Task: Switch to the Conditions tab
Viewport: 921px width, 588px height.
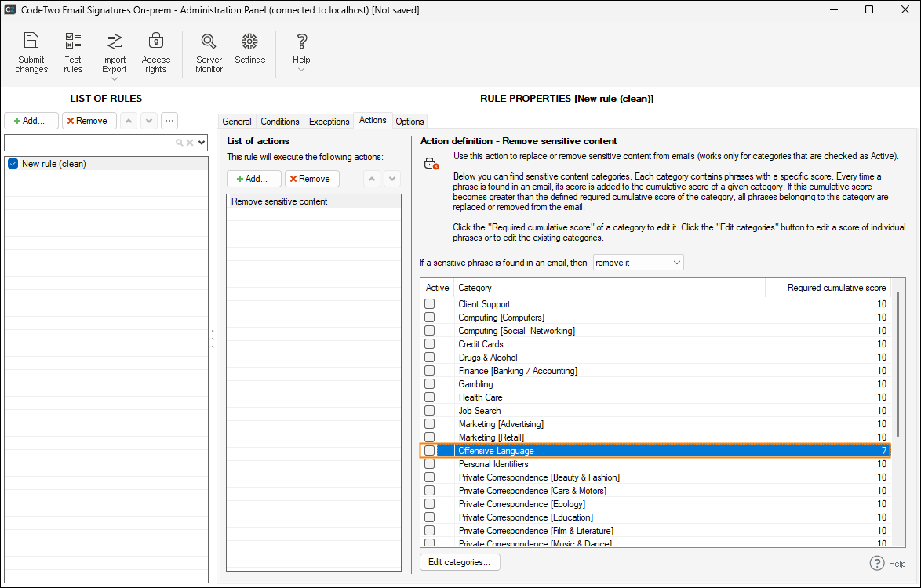Action: coord(279,122)
